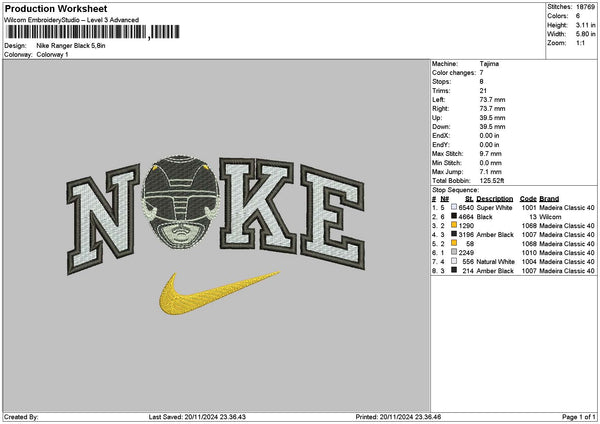Viewport: 600px width, 424px height.
Task: Click the Super White color swatch
Action: coord(454,207)
